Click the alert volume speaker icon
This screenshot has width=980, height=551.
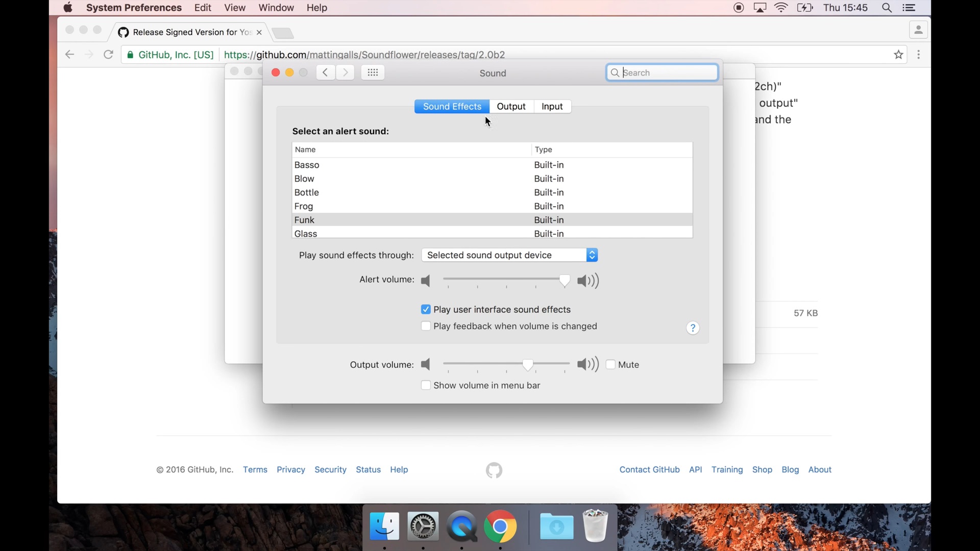(425, 281)
